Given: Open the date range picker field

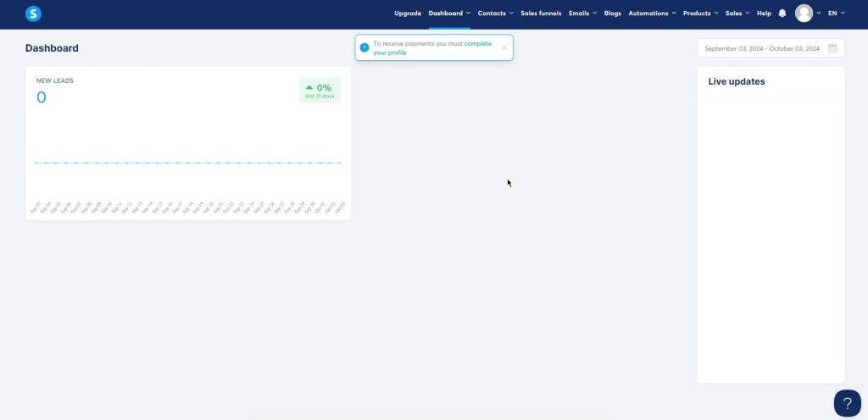Looking at the screenshot, I should point(771,48).
